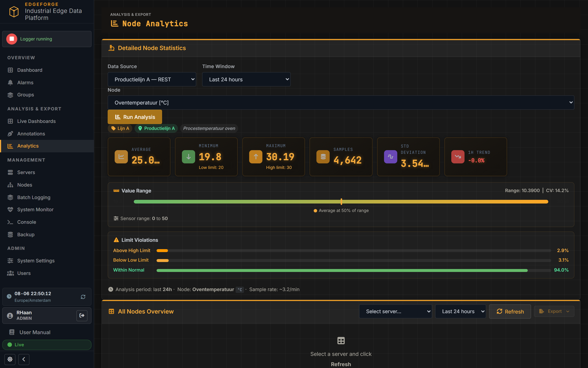This screenshot has width=588, height=368.
Task: Click the 08-06 22:50:12 clock display
Action: (x=33, y=293)
